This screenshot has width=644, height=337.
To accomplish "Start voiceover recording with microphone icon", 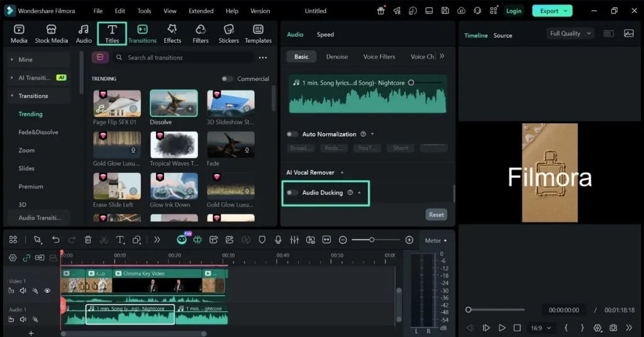I will click(278, 240).
